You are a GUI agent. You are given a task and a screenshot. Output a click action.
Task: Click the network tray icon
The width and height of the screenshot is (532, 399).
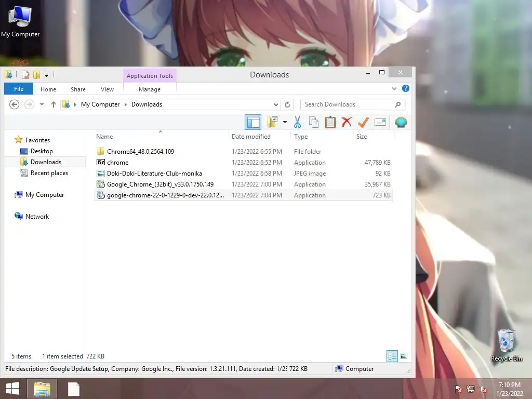pos(471,389)
